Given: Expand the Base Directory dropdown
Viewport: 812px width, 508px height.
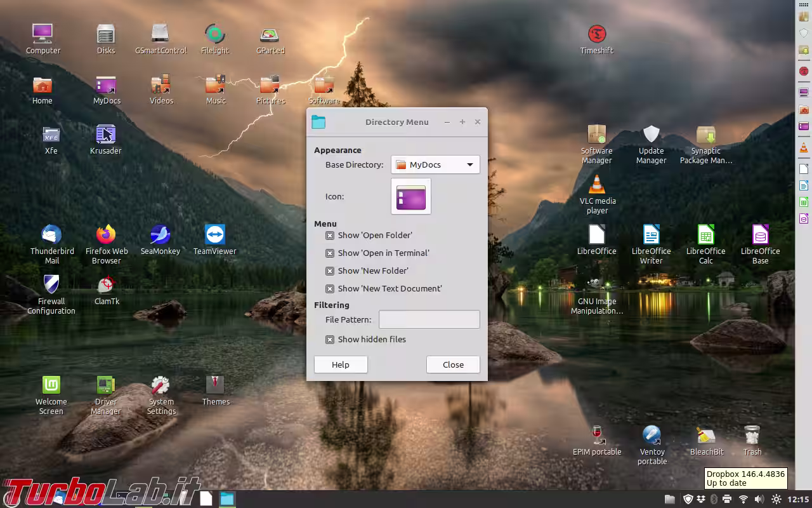Looking at the screenshot, I should (435, 165).
